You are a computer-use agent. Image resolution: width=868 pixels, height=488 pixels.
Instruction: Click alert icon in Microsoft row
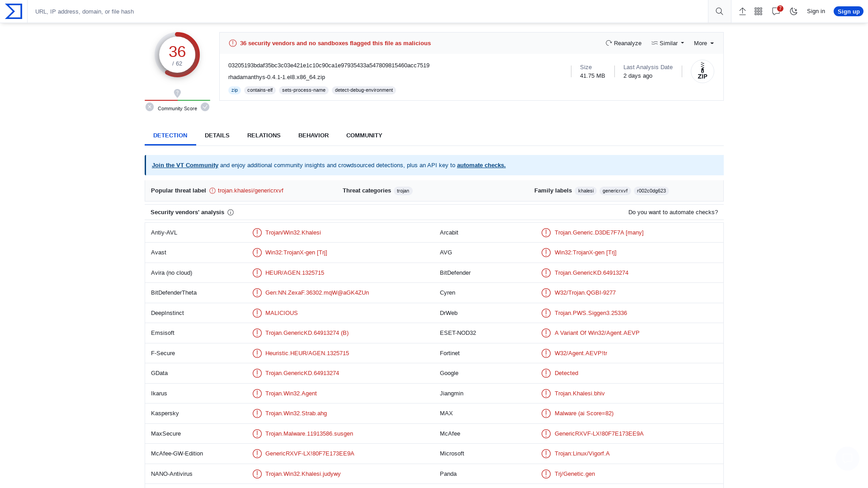coord(546,454)
